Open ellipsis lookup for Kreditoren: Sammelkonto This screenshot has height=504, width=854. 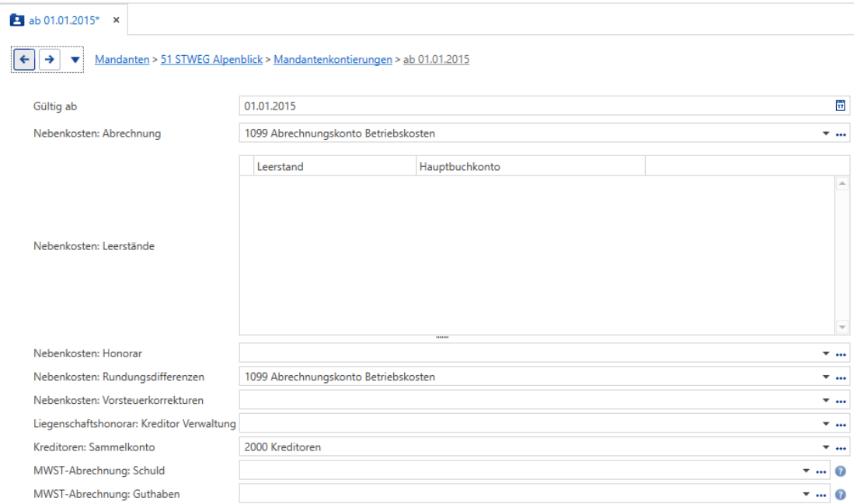841,448
